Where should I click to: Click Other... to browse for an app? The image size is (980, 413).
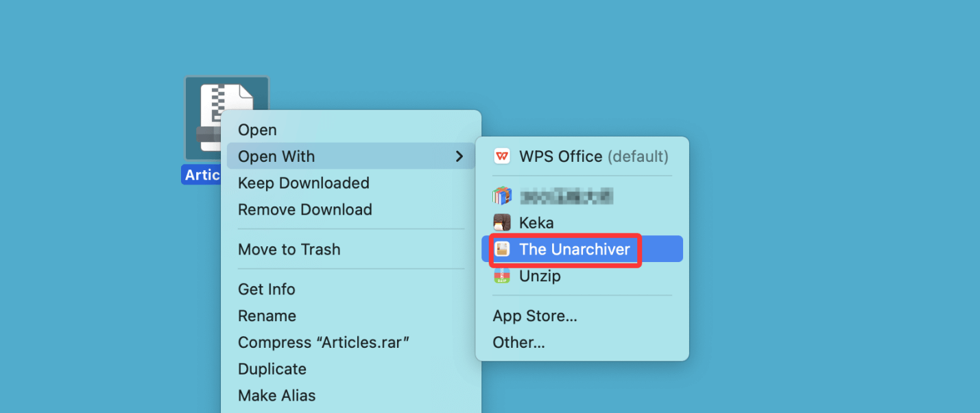(518, 342)
